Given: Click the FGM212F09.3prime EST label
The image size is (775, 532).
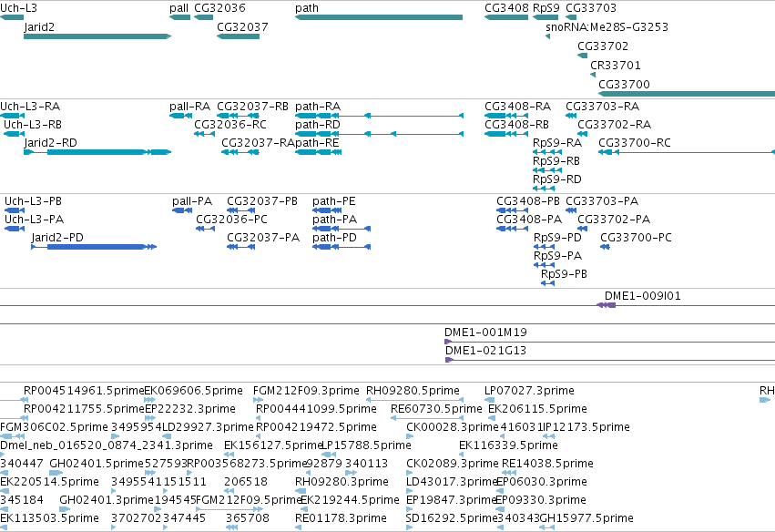Looking at the screenshot, I should pos(306,391).
